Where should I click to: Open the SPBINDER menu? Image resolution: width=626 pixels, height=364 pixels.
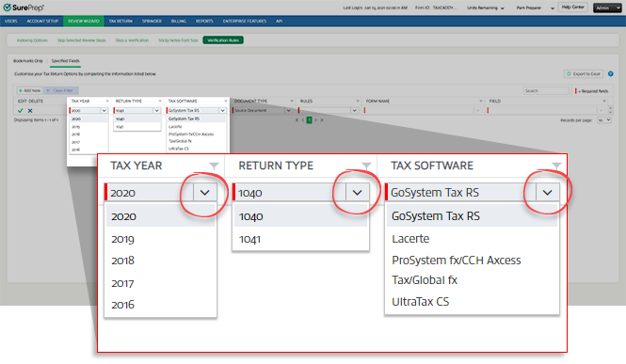click(152, 21)
